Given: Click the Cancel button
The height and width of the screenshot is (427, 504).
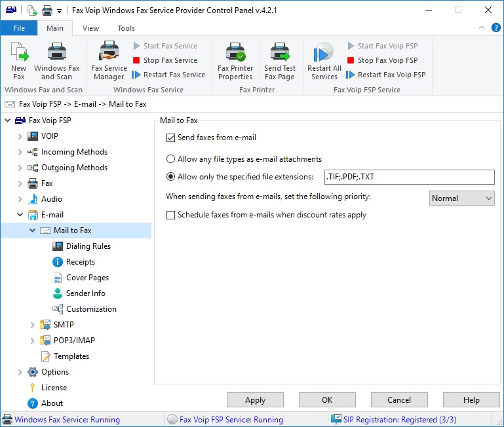Looking at the screenshot, I should coord(399,400).
